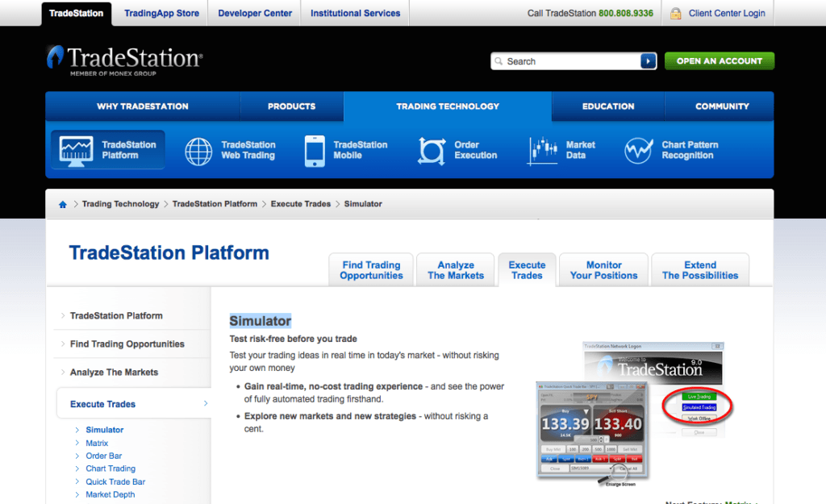
Task: Collapse the Execute Trades sidebar section
Action: tap(134, 404)
